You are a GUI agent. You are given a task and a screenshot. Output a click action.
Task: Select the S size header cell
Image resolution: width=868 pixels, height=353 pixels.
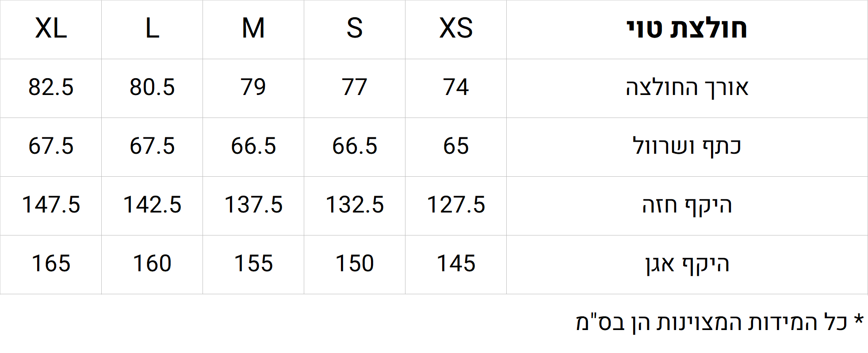click(x=355, y=29)
